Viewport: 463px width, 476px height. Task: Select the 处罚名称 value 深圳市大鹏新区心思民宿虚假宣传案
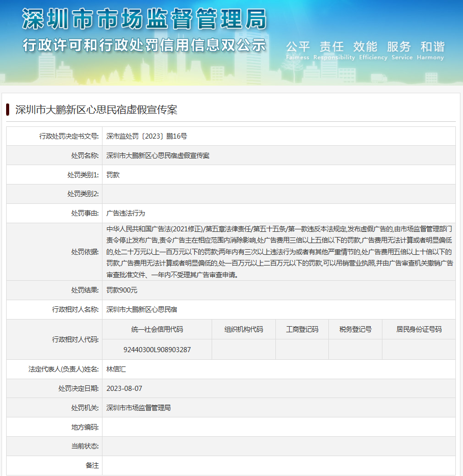[158, 156]
